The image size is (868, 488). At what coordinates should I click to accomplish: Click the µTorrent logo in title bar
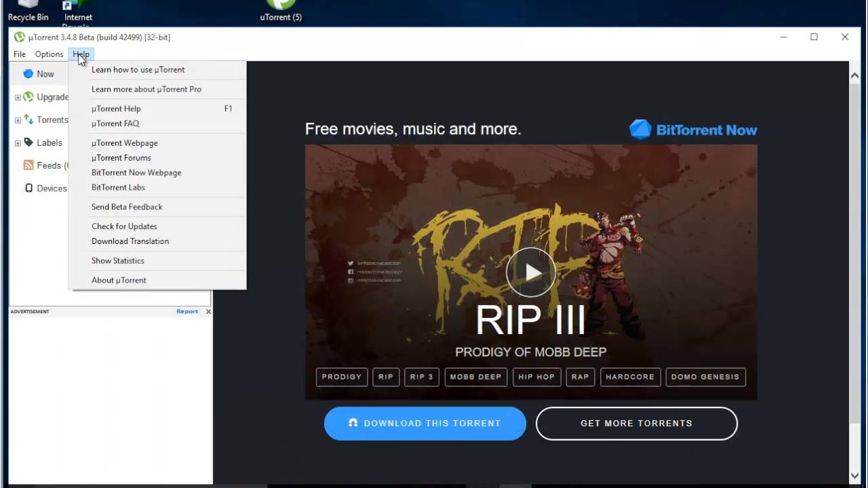19,37
